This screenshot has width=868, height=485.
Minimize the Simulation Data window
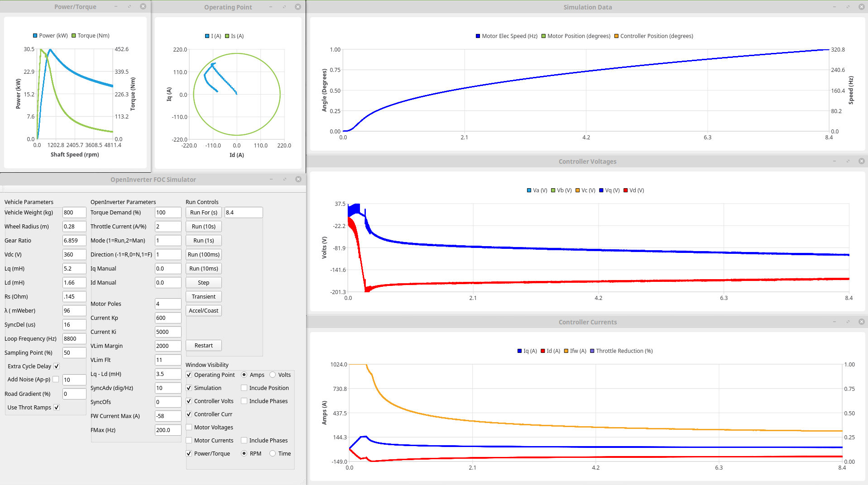(834, 7)
